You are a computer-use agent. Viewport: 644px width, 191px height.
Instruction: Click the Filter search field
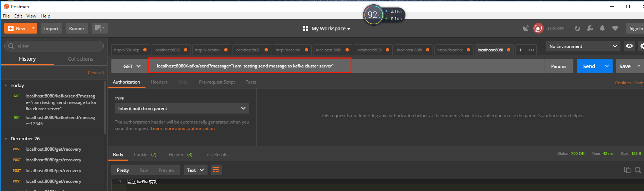point(54,46)
